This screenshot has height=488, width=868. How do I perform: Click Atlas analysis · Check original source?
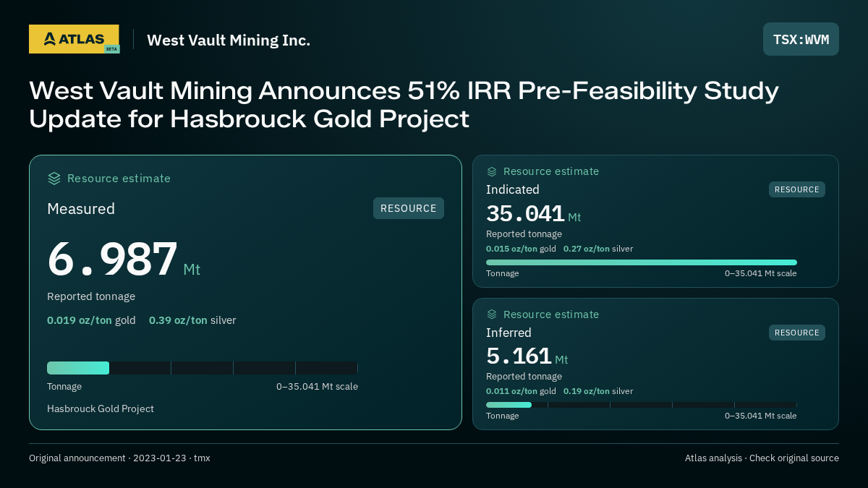762,458
